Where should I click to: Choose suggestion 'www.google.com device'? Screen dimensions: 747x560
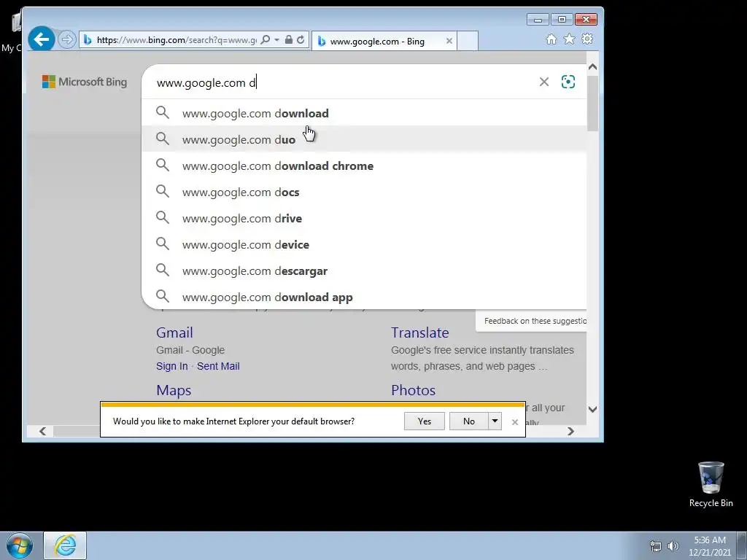pyautogui.click(x=364, y=244)
